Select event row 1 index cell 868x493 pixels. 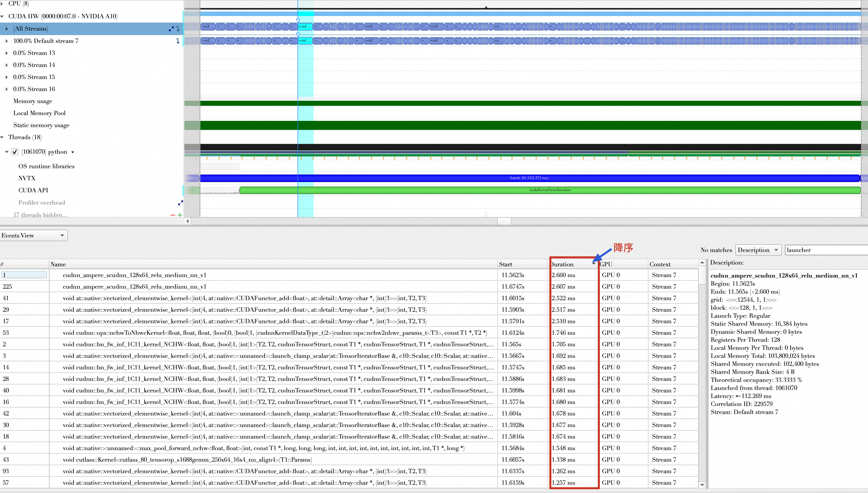(24, 275)
